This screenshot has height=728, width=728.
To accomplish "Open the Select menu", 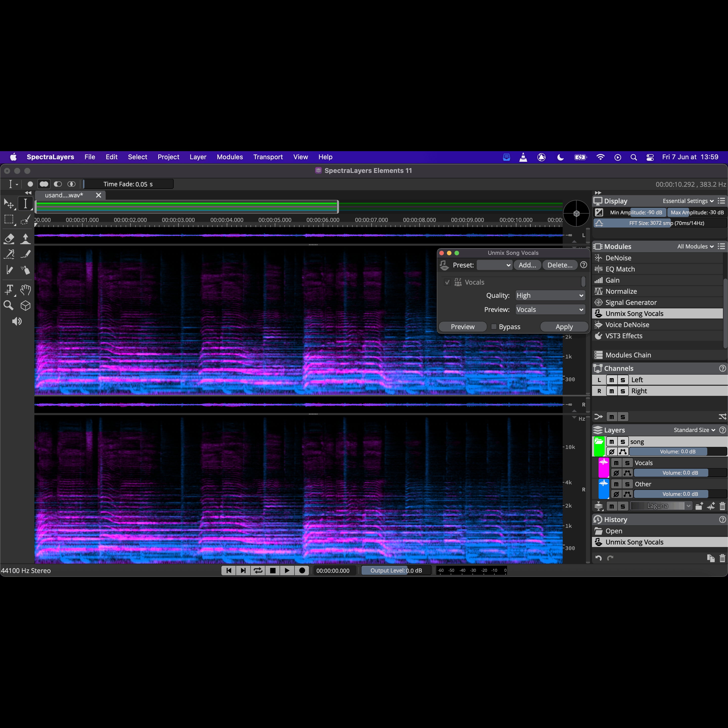I will pos(138,157).
